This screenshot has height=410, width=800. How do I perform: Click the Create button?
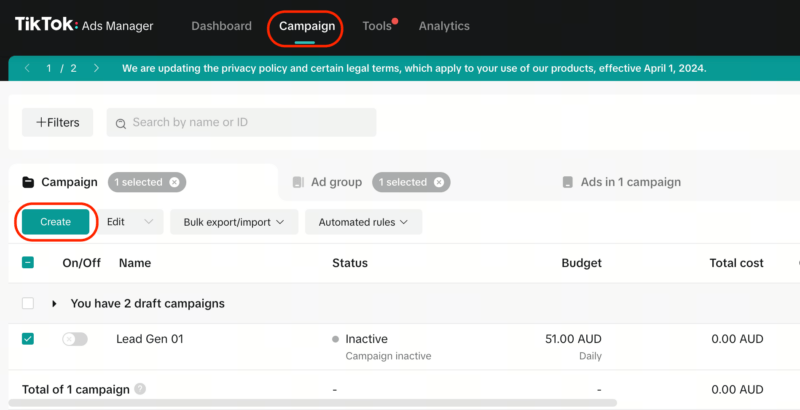click(55, 222)
